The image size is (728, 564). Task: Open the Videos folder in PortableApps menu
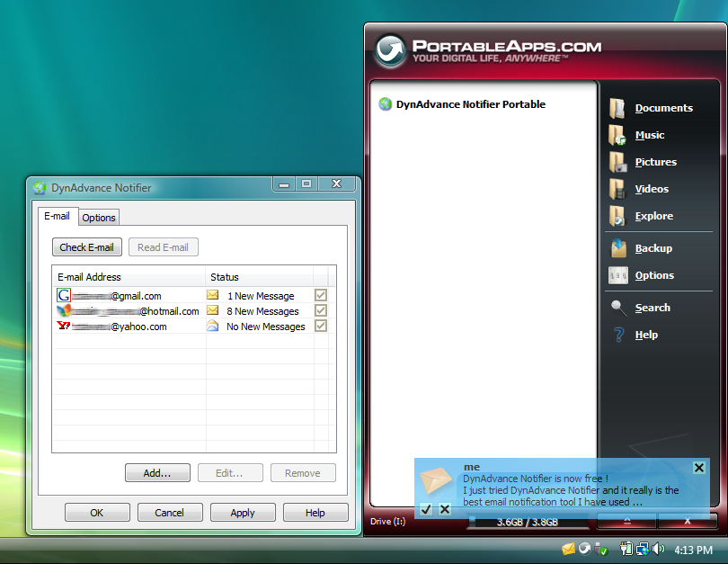pyautogui.click(x=639, y=189)
